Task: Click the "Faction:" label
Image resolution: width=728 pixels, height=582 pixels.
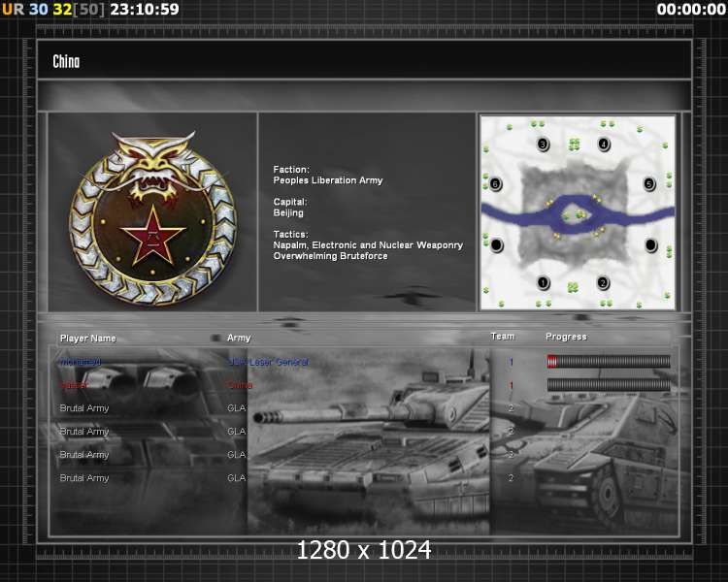Action: click(x=291, y=170)
